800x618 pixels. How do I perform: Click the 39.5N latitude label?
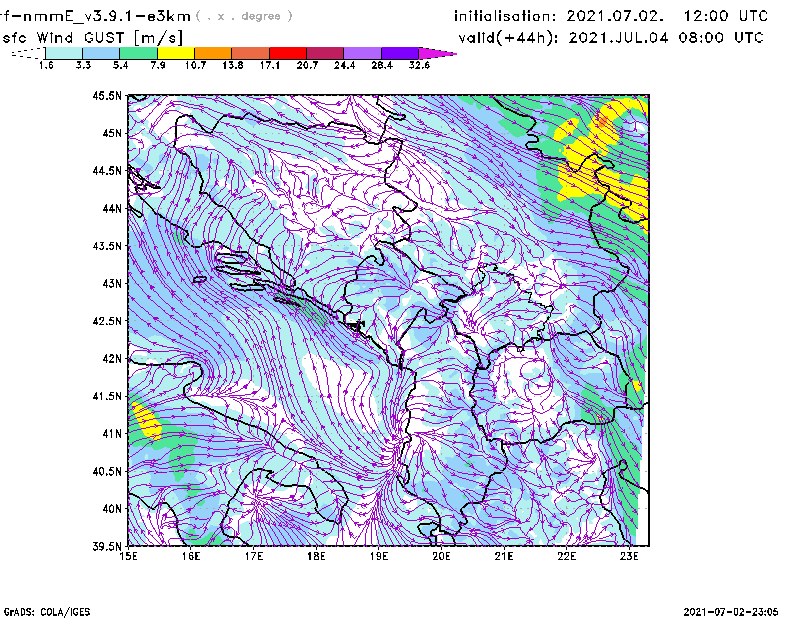coord(107,547)
